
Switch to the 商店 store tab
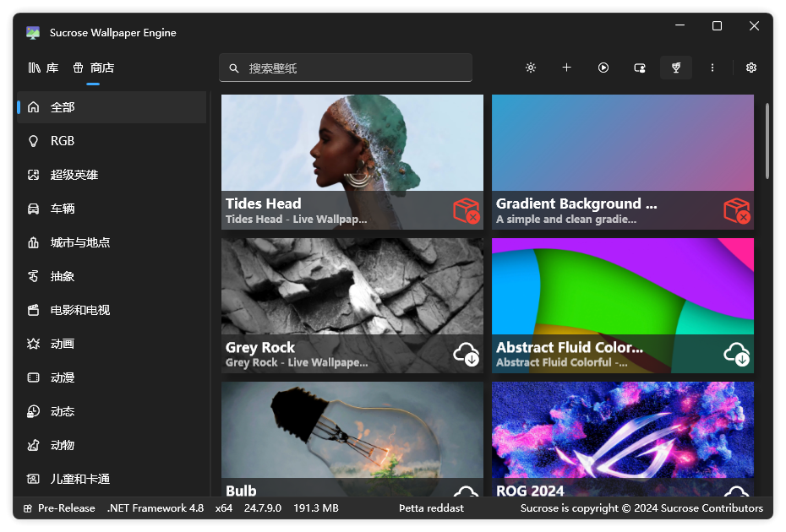(x=93, y=68)
